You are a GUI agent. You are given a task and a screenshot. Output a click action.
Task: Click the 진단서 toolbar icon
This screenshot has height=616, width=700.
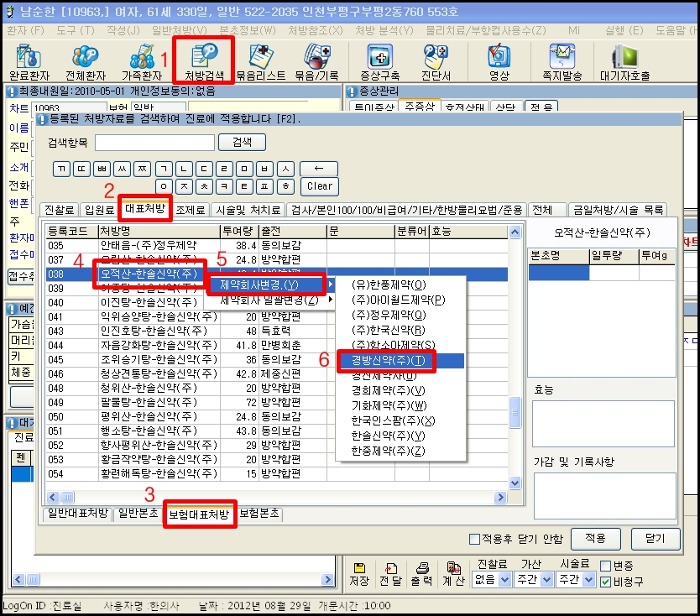point(436,60)
